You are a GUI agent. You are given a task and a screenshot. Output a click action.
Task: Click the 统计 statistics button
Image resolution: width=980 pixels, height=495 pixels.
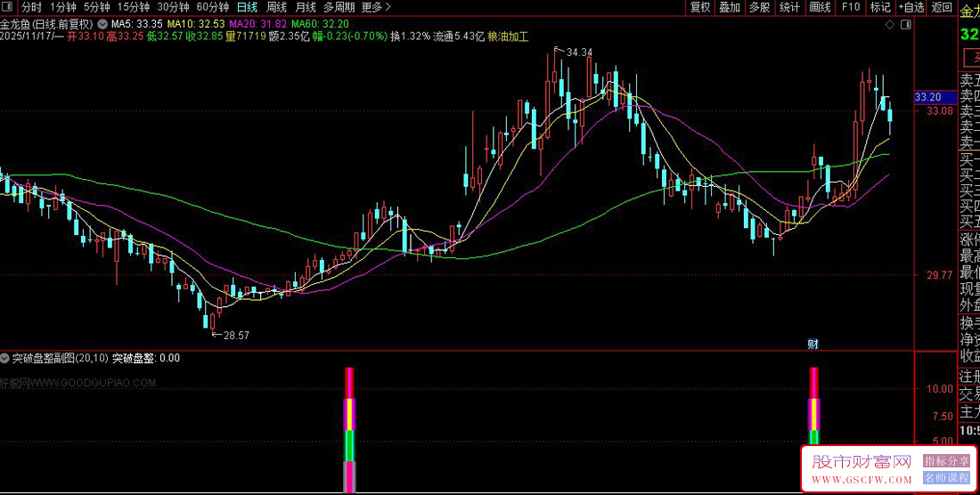click(790, 7)
